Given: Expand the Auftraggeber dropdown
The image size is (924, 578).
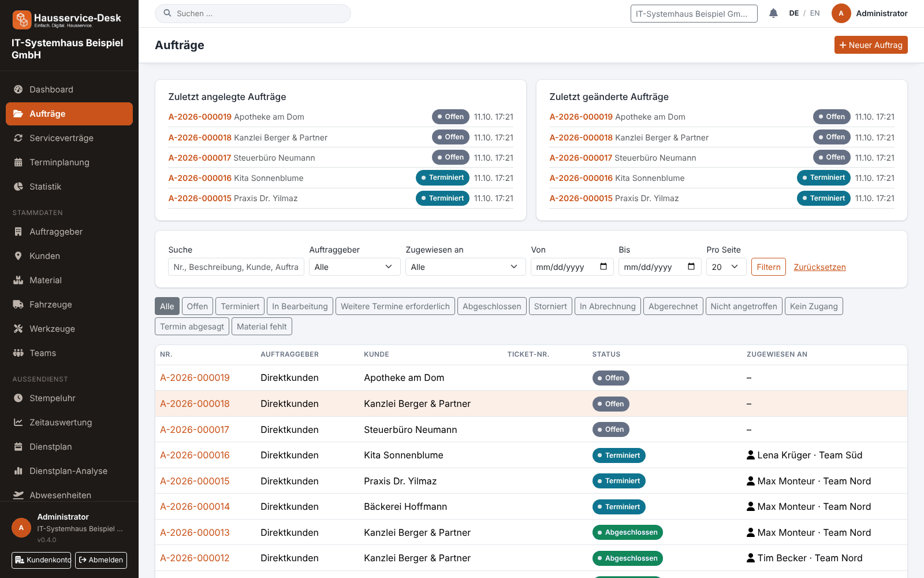Looking at the screenshot, I should click(x=355, y=267).
